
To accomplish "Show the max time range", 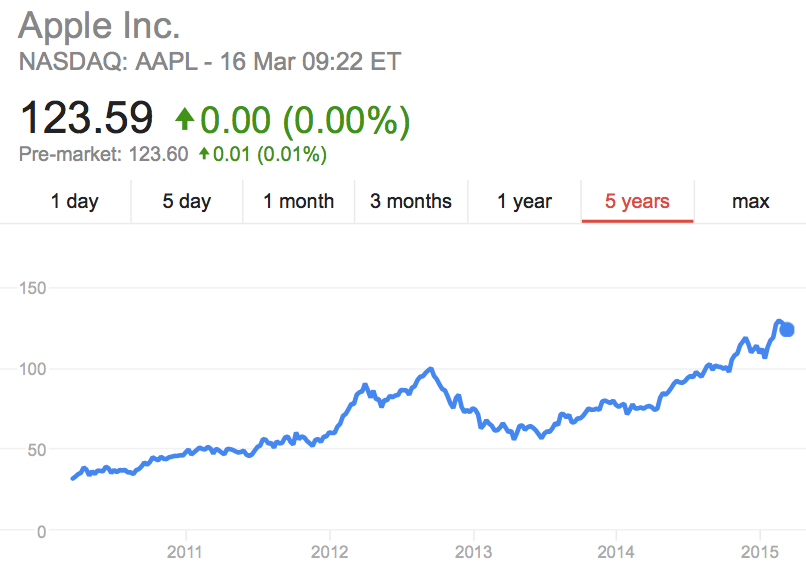I will (750, 201).
